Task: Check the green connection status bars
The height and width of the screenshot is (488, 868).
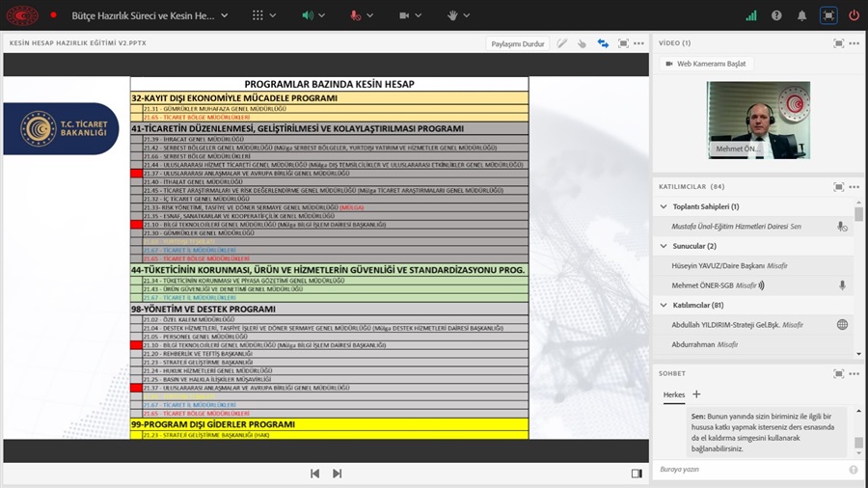Action: (751, 15)
